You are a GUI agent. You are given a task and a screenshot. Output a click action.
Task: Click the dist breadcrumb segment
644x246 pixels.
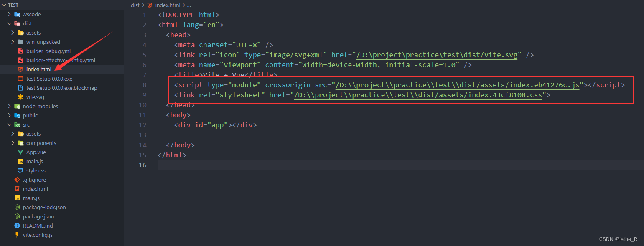tap(135, 5)
